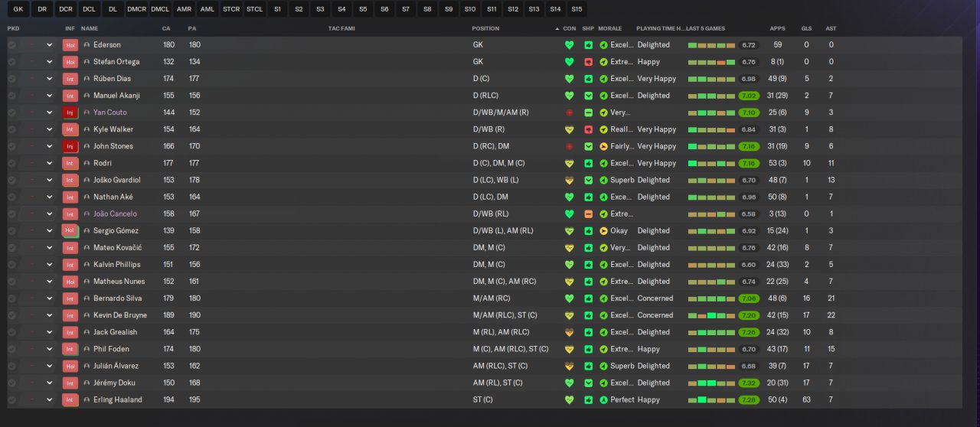Screen dimensions: 980x427
Task: Toggle the picked checkmark for Kalvin Phillips
Action: (x=11, y=264)
